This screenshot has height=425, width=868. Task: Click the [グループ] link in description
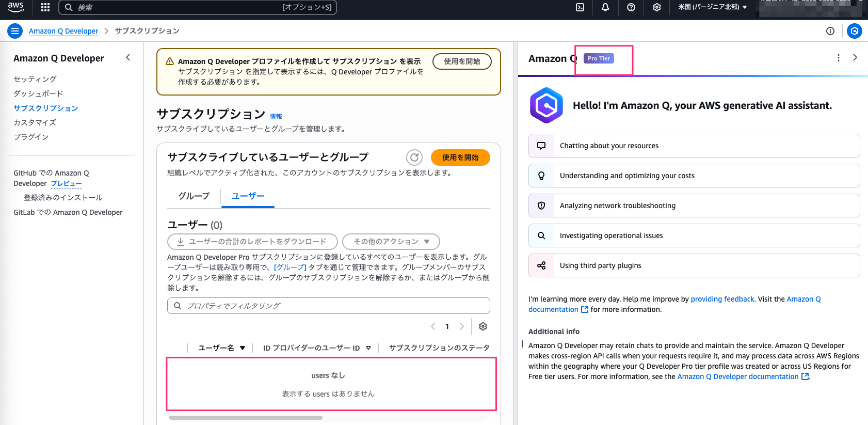pos(290,267)
